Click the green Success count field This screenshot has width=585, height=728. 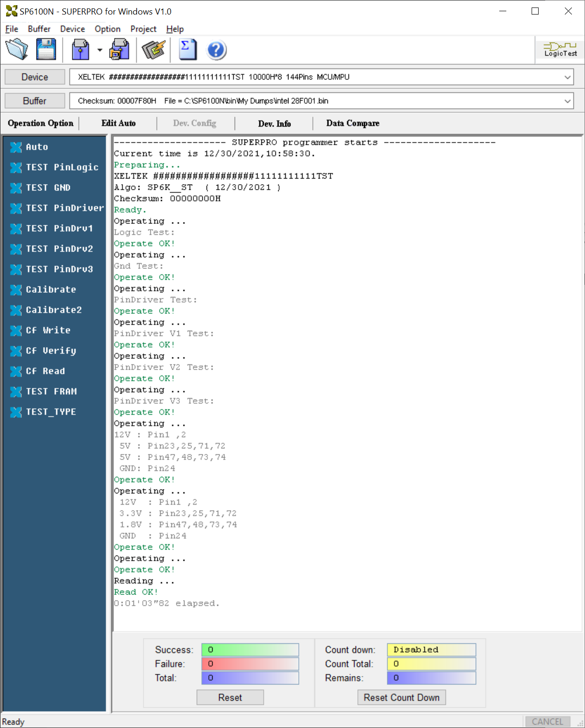pyautogui.click(x=250, y=650)
